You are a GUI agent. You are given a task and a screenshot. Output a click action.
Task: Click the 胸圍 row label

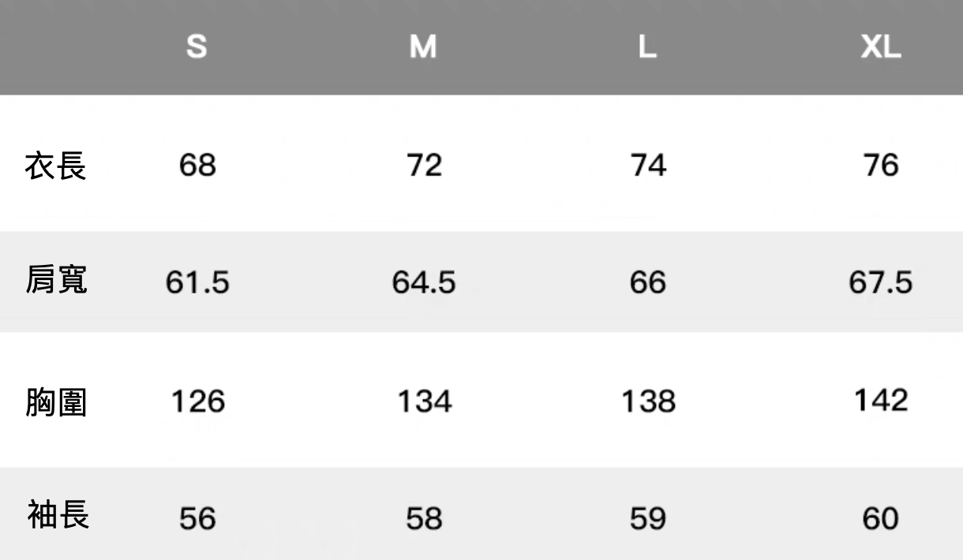pyautogui.click(x=55, y=401)
